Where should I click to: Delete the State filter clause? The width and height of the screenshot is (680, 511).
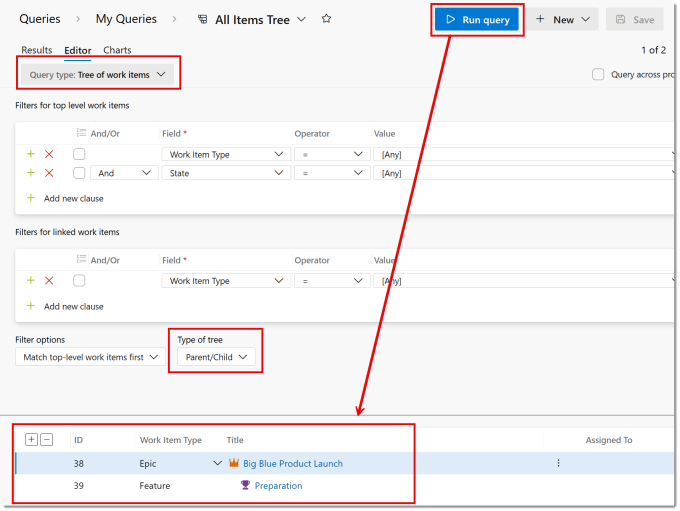click(49, 173)
